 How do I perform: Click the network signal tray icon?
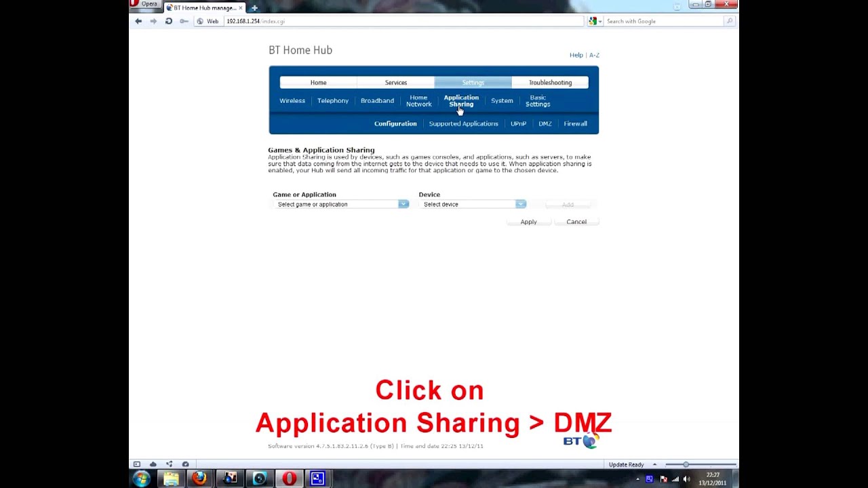[675, 479]
